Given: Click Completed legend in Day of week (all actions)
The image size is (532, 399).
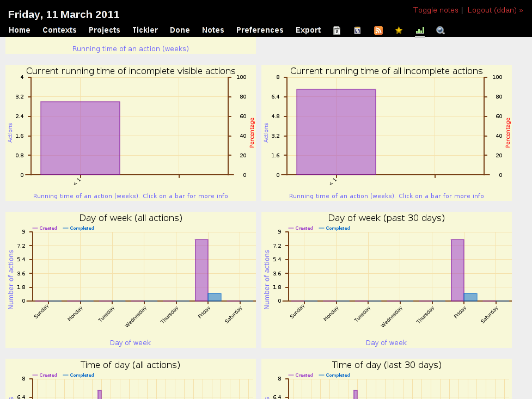Looking at the screenshot, I should point(78,228).
